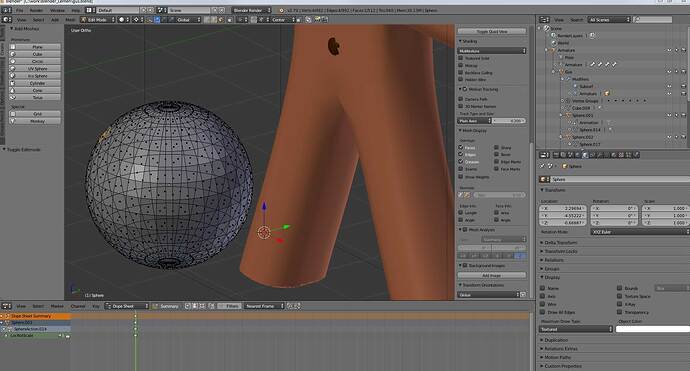Collapse the Mesh Display panel
Viewport: 690px width, 371px height.
[473, 131]
